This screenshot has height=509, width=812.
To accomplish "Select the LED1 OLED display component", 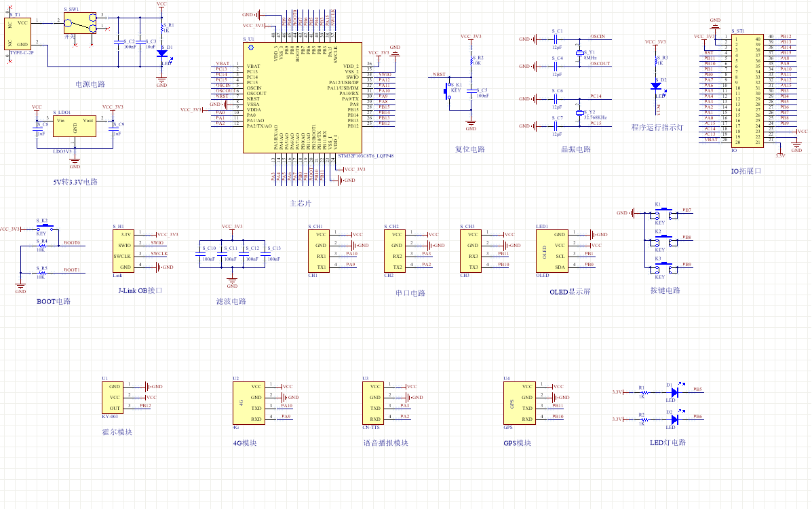I will (552, 251).
